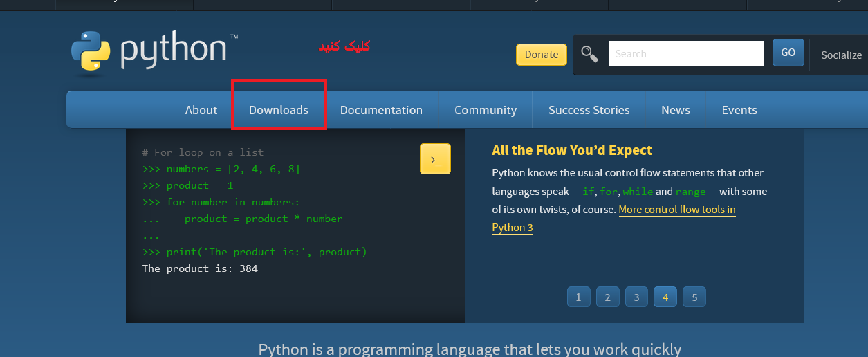Click the Donate button
The width and height of the screenshot is (868, 357).
(541, 55)
